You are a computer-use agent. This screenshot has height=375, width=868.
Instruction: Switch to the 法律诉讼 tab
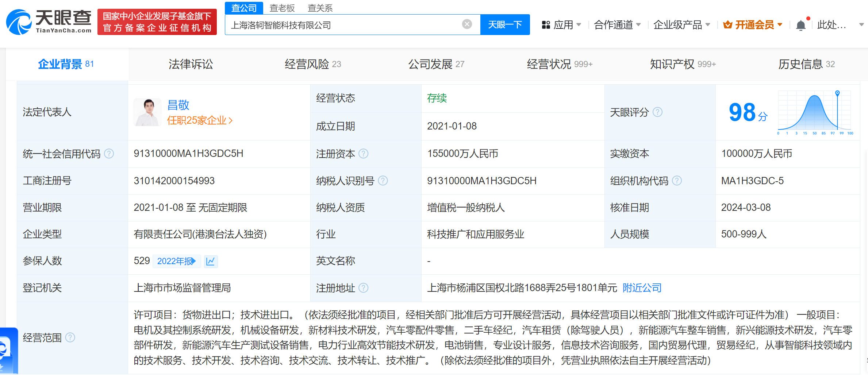coord(191,64)
